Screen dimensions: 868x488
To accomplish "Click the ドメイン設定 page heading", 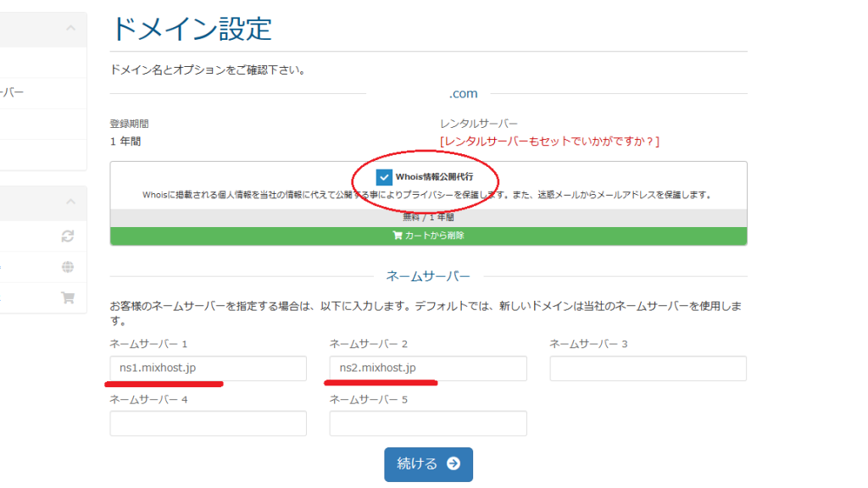I will (x=191, y=29).
